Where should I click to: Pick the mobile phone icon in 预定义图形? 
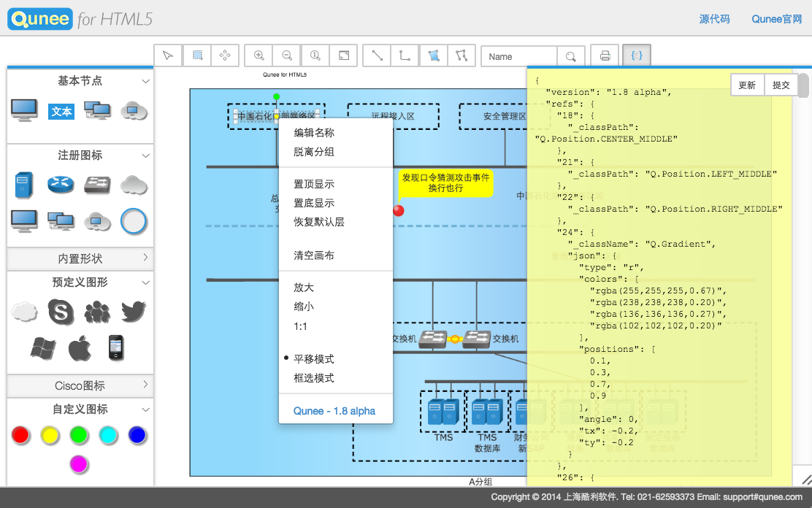tap(116, 347)
